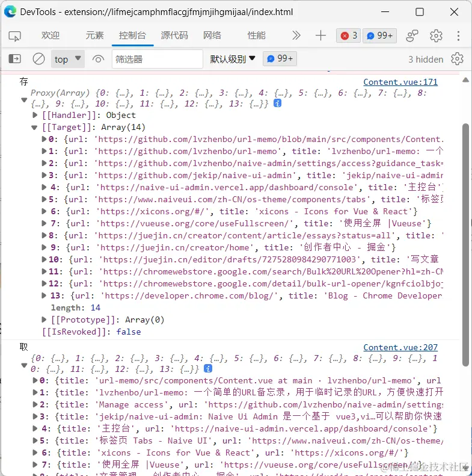Image resolution: width=472 pixels, height=476 pixels.
Task: Expand the [[Prototype]]: Array(0) entry
Action: pyautogui.click(x=44, y=320)
